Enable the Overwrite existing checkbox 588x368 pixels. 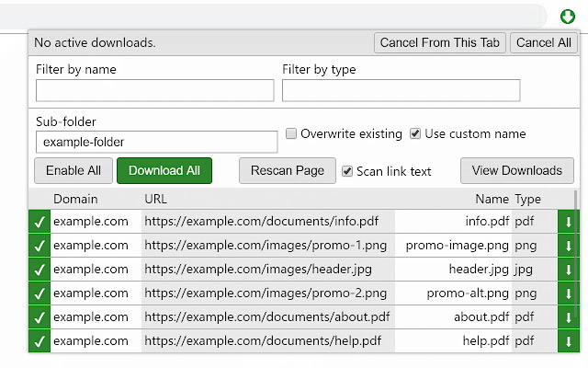pos(291,133)
